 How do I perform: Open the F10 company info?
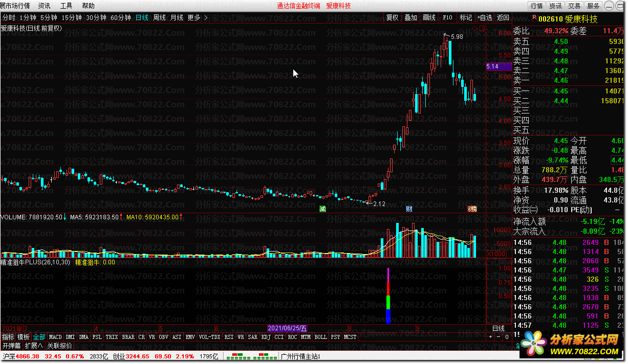pyautogui.click(x=448, y=17)
